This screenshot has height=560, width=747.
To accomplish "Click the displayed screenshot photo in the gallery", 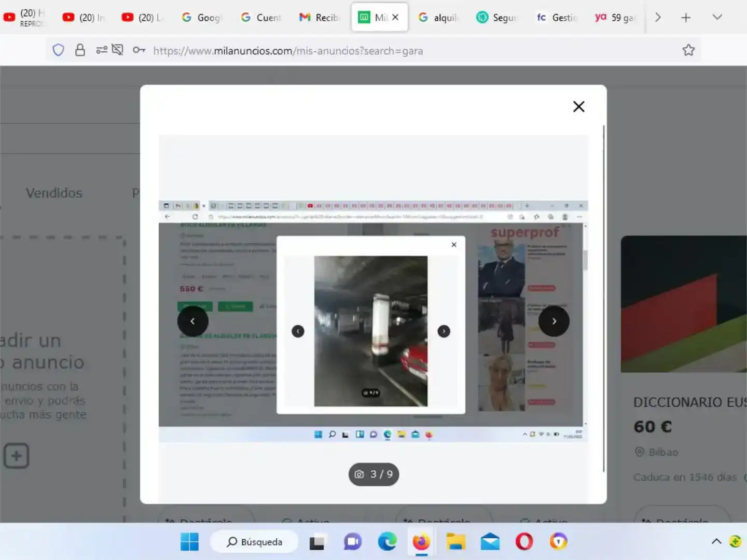I will [374, 321].
